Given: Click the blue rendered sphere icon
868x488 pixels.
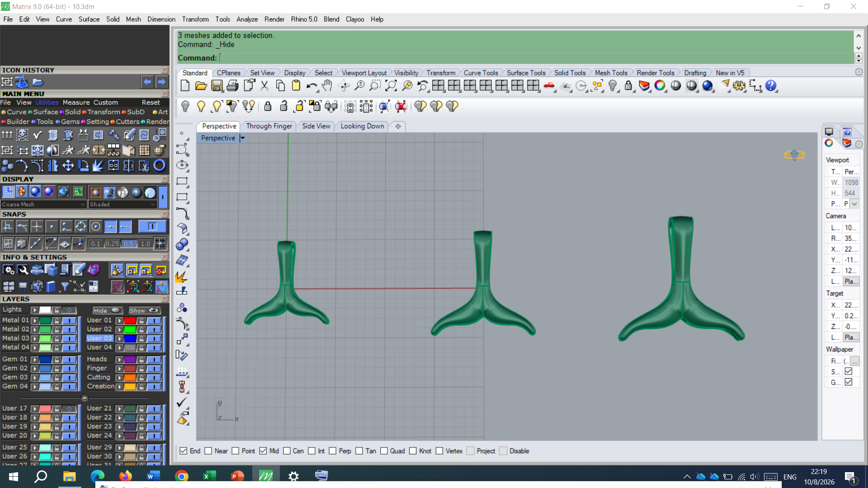Looking at the screenshot, I should point(708,86).
